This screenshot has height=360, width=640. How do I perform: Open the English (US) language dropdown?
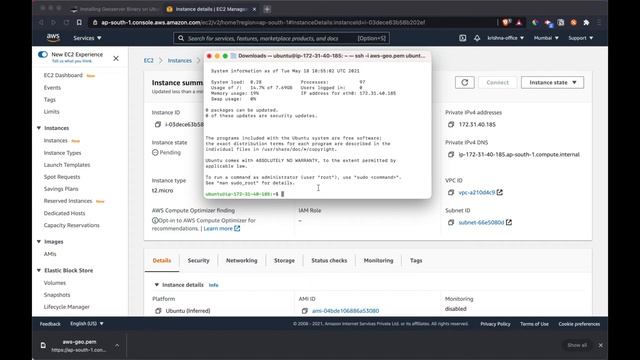click(x=87, y=324)
